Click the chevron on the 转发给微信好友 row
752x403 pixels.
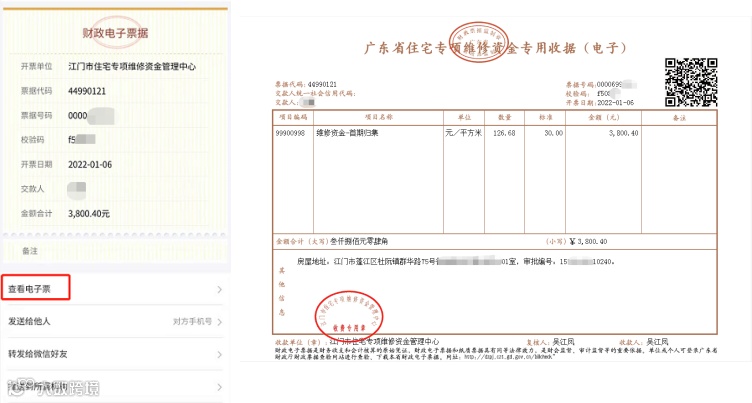click(220, 355)
